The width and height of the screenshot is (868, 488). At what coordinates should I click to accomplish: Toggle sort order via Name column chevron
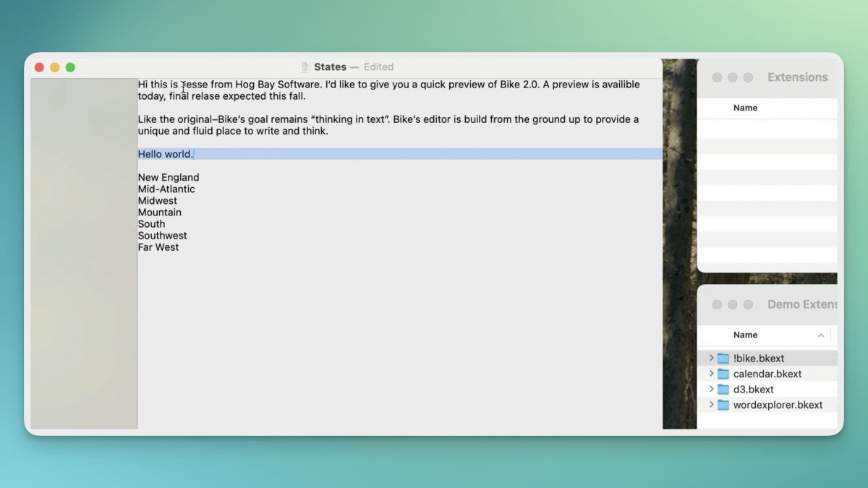[x=820, y=335]
